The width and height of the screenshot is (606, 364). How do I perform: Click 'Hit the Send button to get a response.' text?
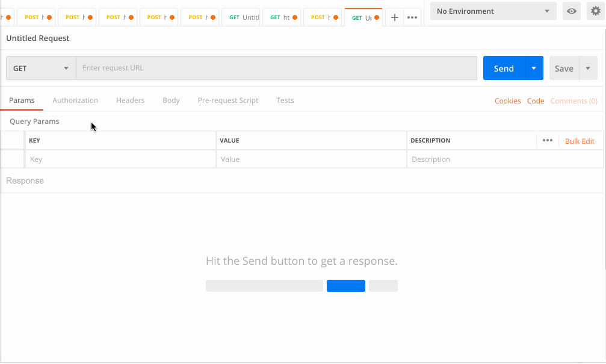click(301, 261)
